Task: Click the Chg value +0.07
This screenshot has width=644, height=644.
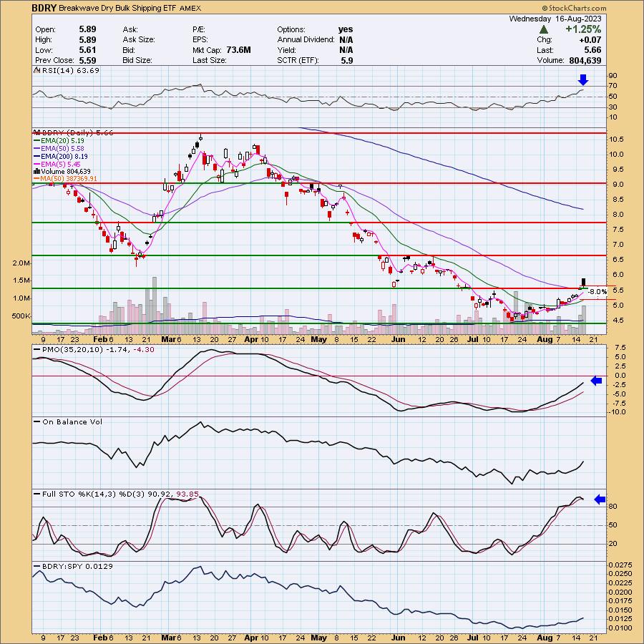Action: pos(590,40)
